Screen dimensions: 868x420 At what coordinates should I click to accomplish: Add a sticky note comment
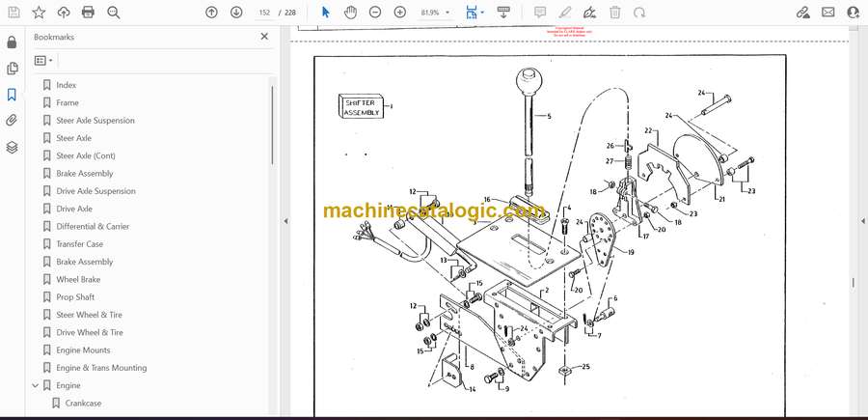(540, 13)
